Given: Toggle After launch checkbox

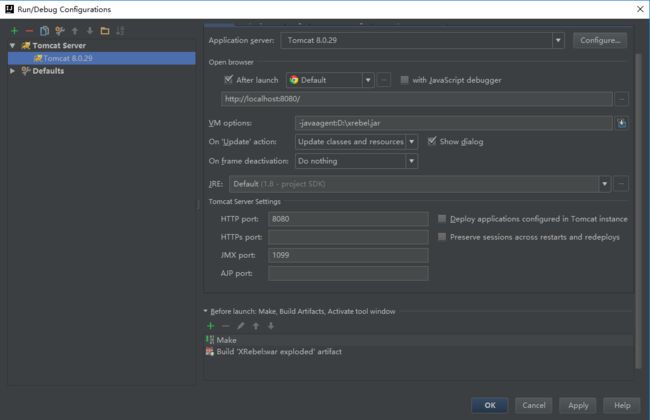Looking at the screenshot, I should (x=228, y=80).
